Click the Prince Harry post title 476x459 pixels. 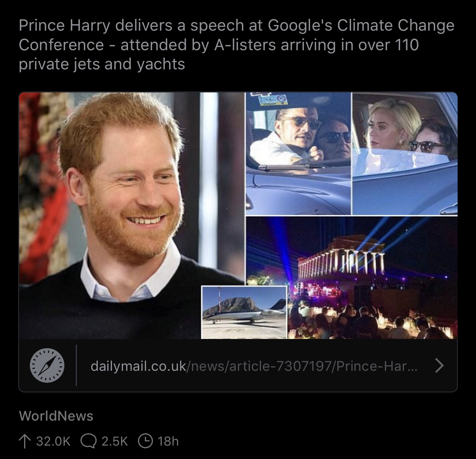pos(236,44)
